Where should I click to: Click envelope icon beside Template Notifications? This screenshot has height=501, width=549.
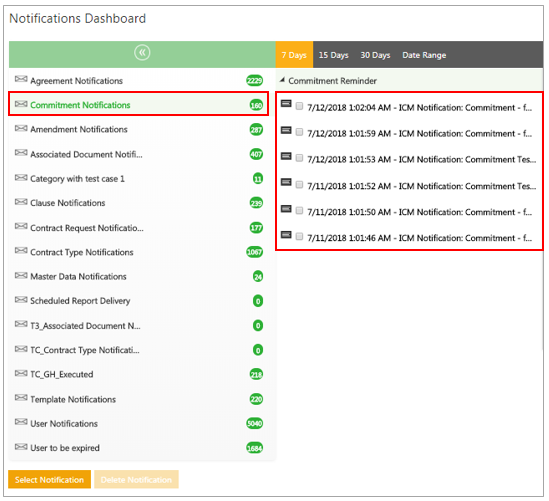point(21,398)
